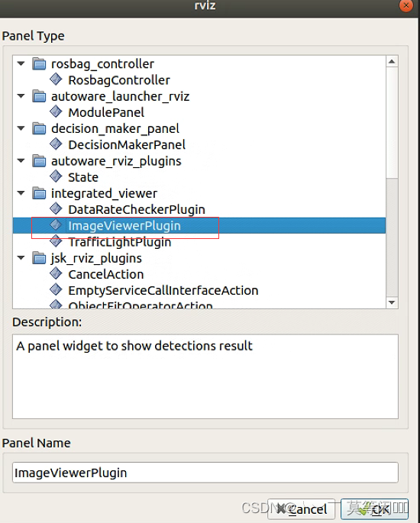Collapse the decision_maker_panel tree group
This screenshot has width=420, height=523.
point(21,128)
